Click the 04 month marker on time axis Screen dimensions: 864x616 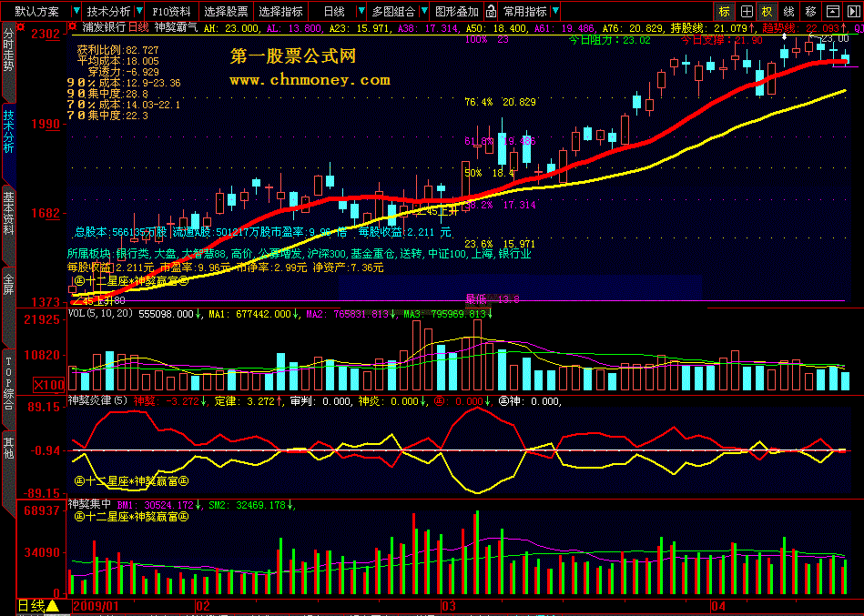tap(718, 606)
